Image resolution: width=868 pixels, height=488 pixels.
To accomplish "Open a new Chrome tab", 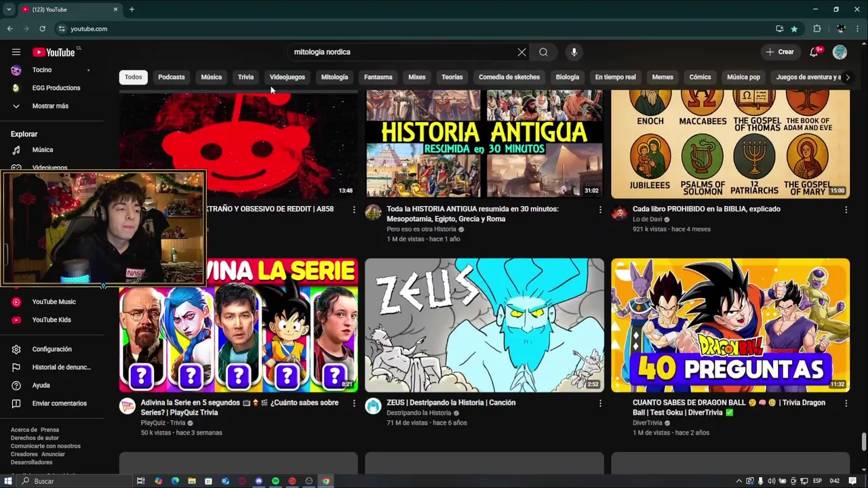I will [x=132, y=9].
